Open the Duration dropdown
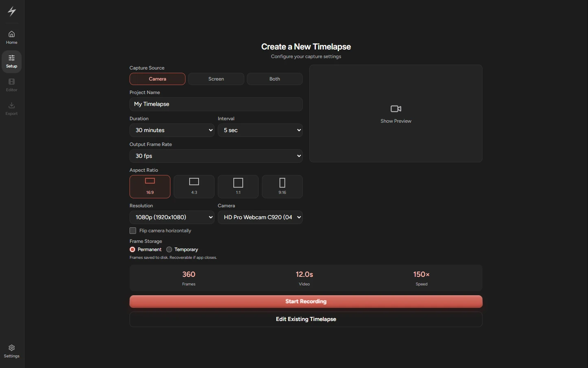 [x=172, y=130]
